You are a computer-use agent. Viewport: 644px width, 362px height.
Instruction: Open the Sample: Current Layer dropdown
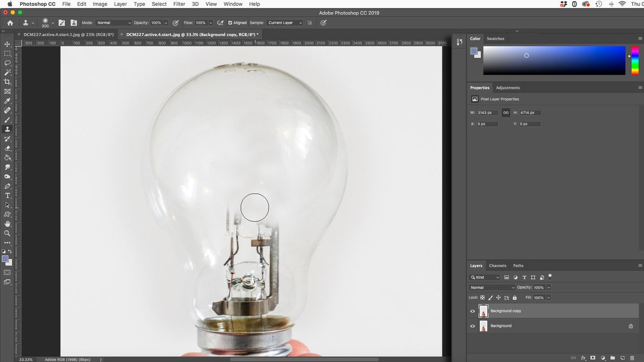286,23
